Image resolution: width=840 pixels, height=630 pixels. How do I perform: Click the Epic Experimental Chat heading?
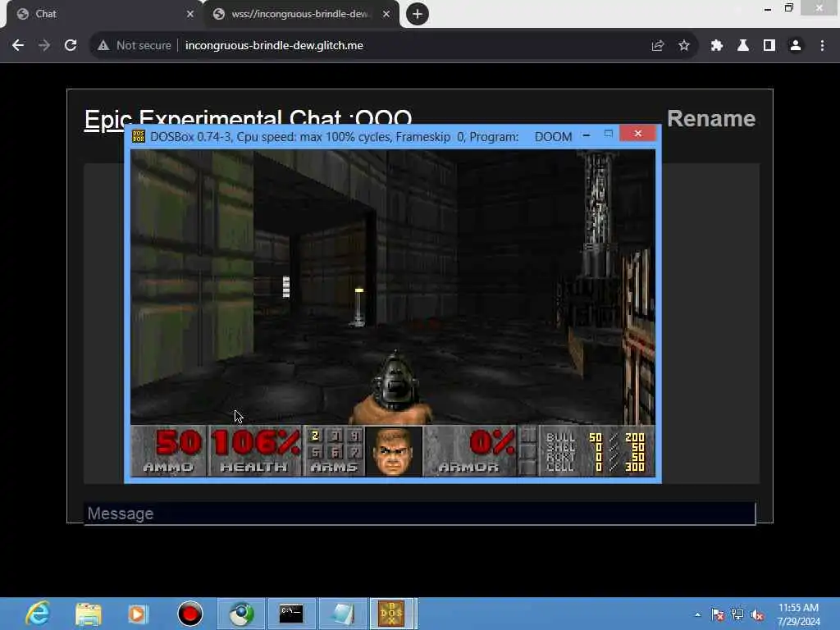click(x=248, y=119)
